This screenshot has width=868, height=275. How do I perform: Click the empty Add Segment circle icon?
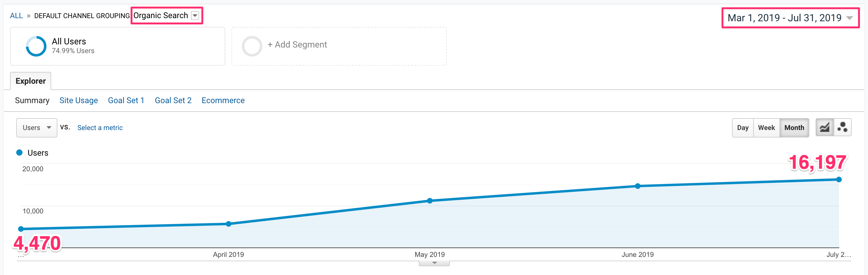(252, 46)
